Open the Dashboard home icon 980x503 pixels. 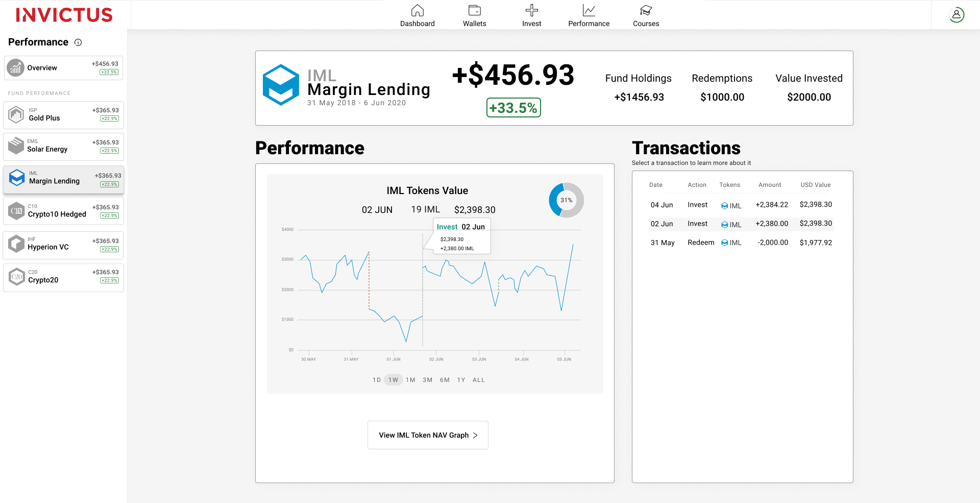point(418,10)
